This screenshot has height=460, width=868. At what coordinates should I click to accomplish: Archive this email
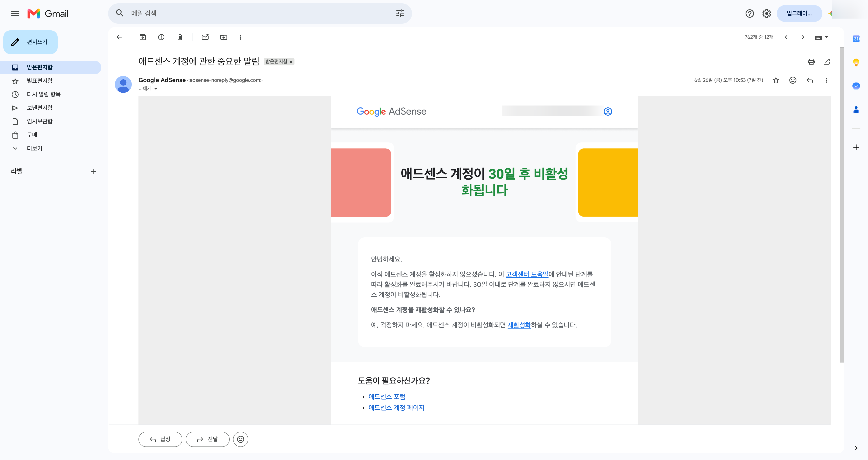pos(142,37)
